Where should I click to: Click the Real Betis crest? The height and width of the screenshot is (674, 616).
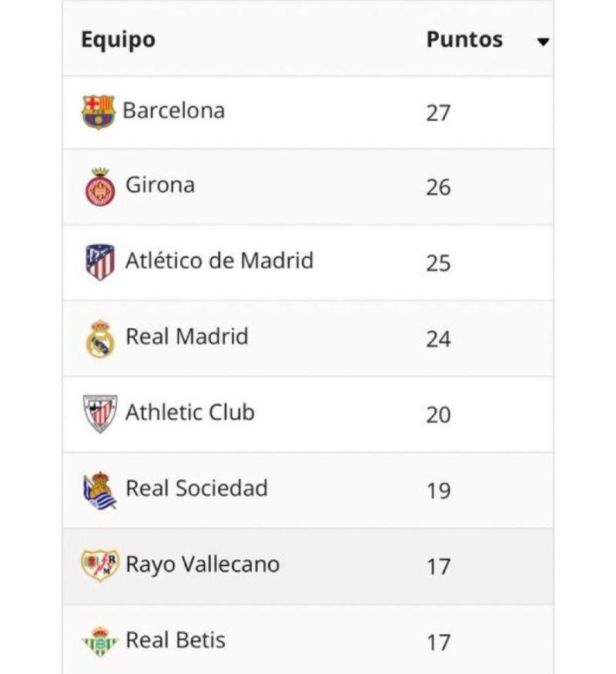100,641
